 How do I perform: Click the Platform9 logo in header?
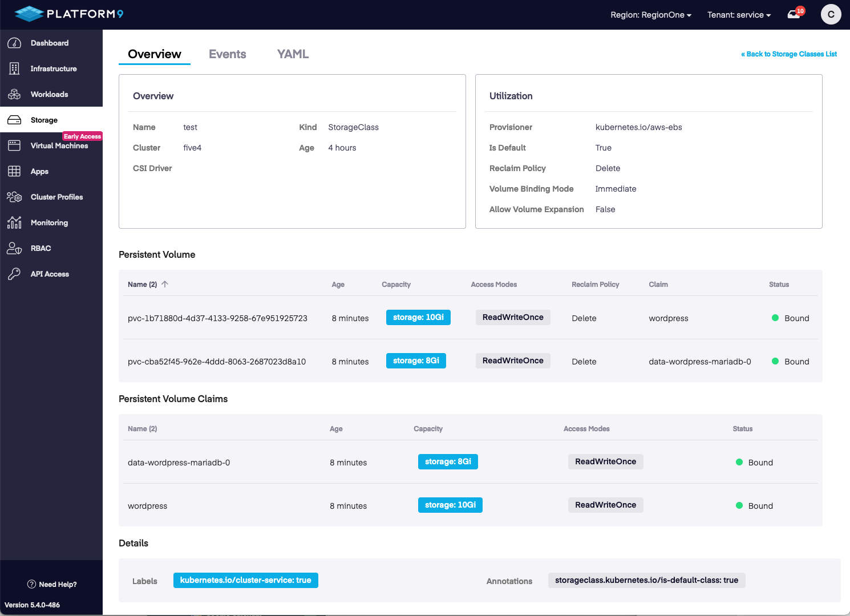pos(68,14)
